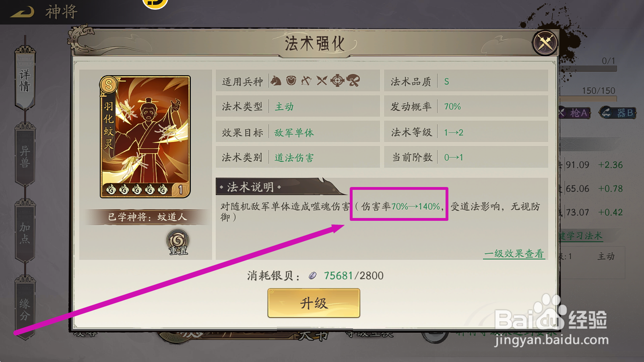Click the crossed swords troop icon

322,81
